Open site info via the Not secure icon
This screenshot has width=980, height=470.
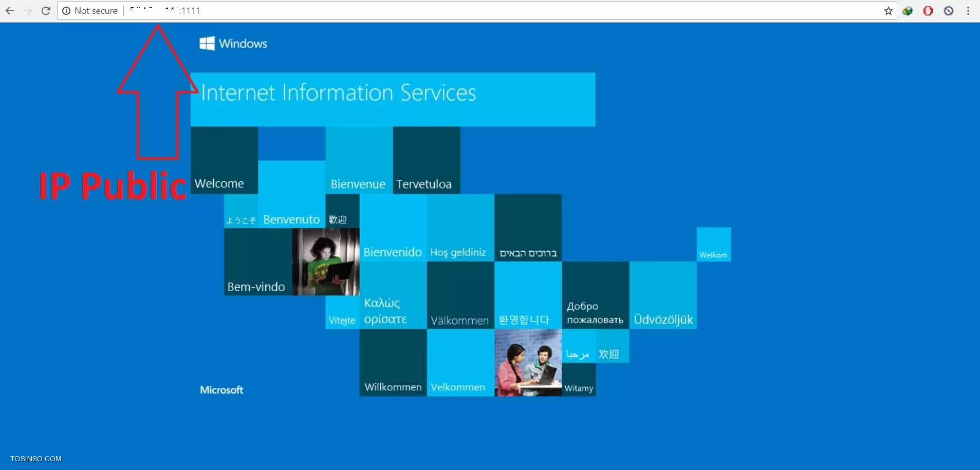66,11
